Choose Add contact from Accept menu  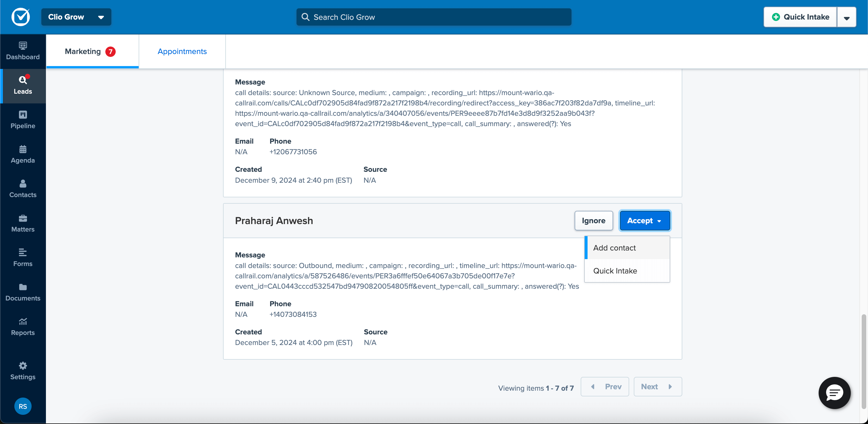(627, 248)
